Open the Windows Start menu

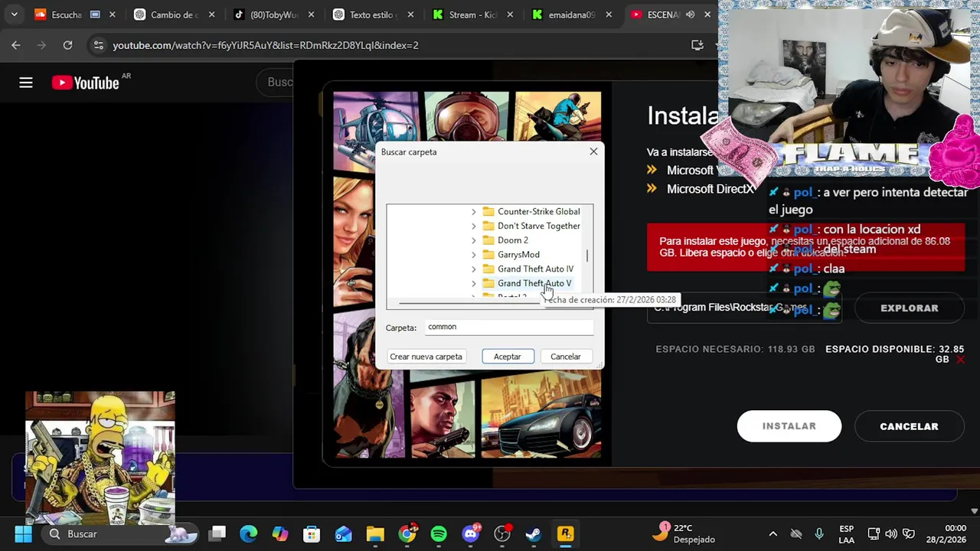23,533
